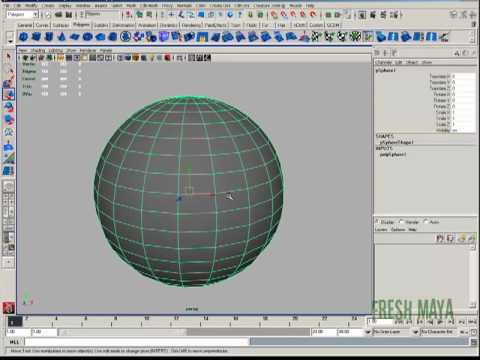Click the red application icon below toolbox
480x360 pixels.
pos(9,307)
